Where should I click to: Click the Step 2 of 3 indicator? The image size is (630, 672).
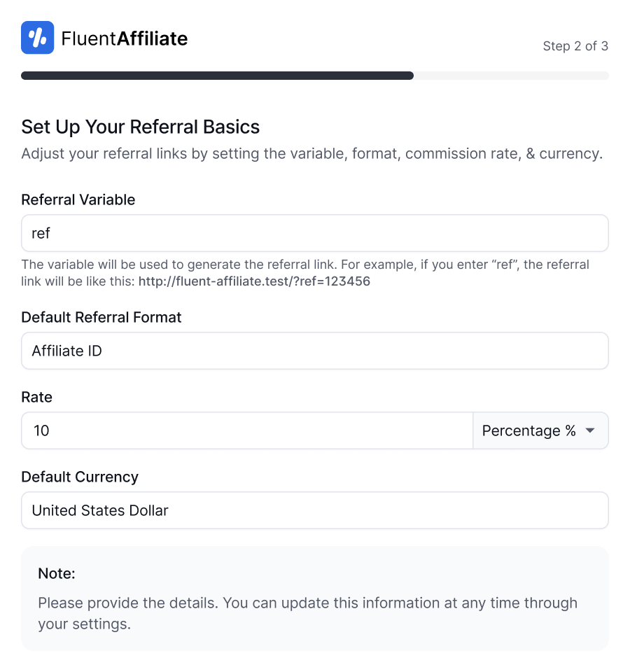coord(575,46)
